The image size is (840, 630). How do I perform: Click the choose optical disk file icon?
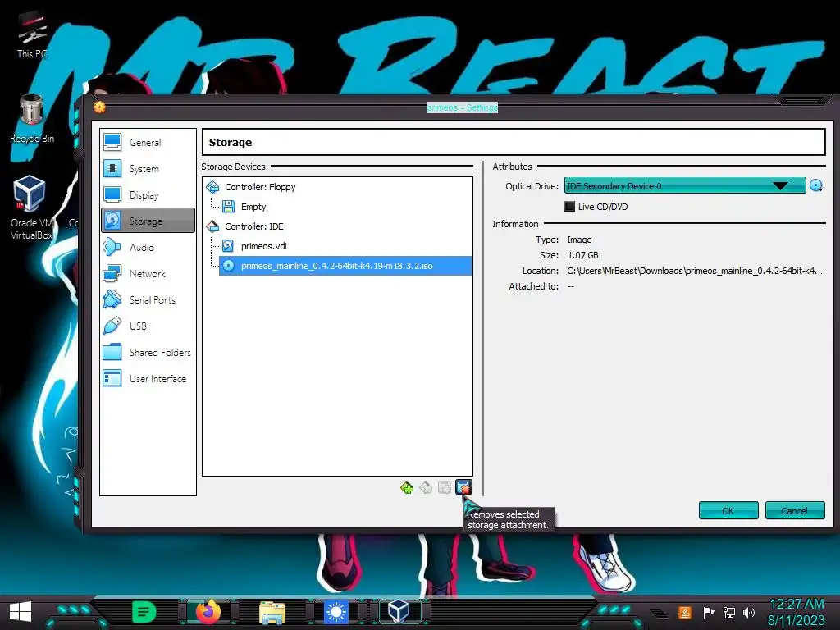point(816,186)
